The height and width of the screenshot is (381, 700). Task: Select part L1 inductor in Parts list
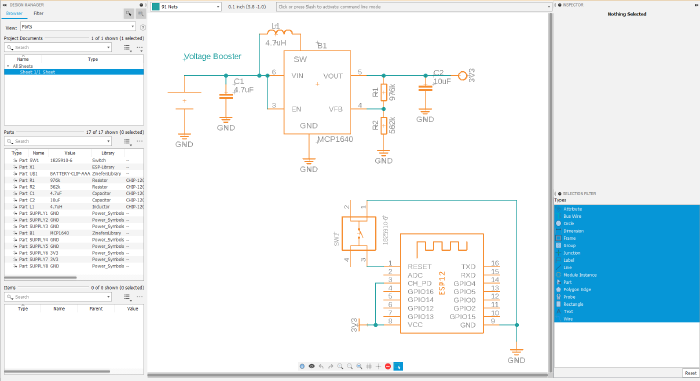(x=74, y=206)
